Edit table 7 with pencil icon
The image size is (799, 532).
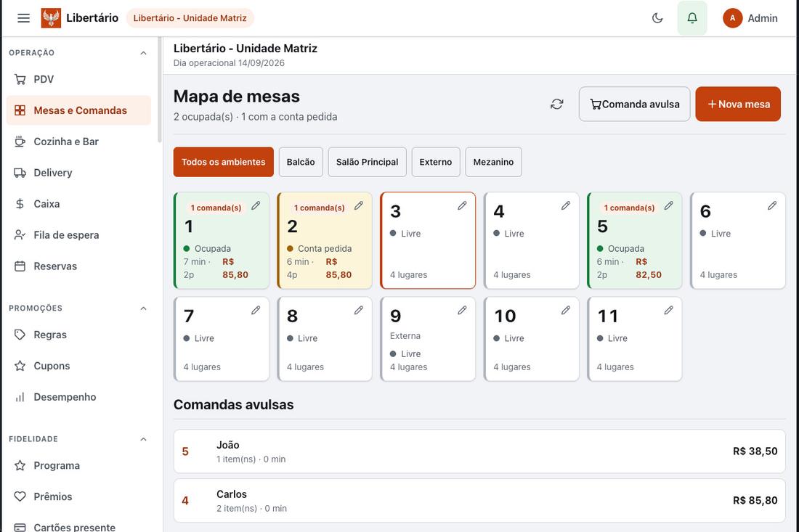256,310
